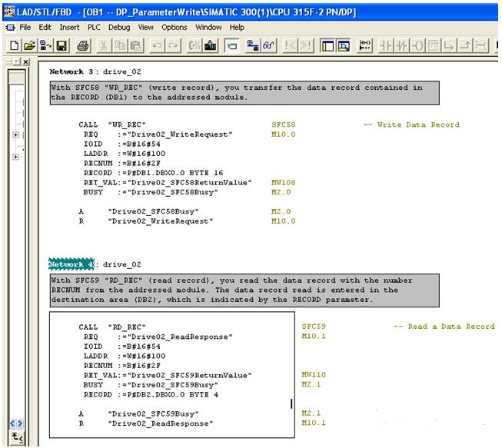
Task: Click the Close Branch toolbar icon
Action: pyautogui.click(x=466, y=46)
